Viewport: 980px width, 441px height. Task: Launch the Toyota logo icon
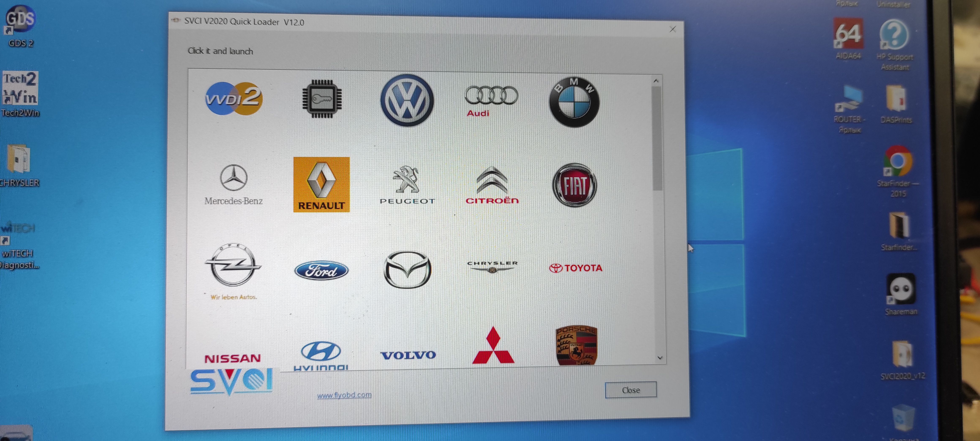tap(575, 268)
